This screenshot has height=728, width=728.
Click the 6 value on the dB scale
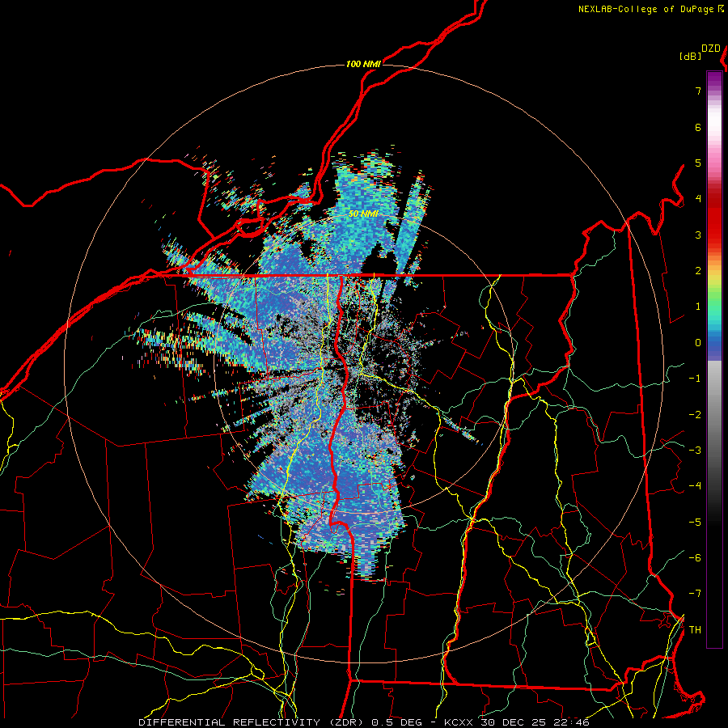698,127
